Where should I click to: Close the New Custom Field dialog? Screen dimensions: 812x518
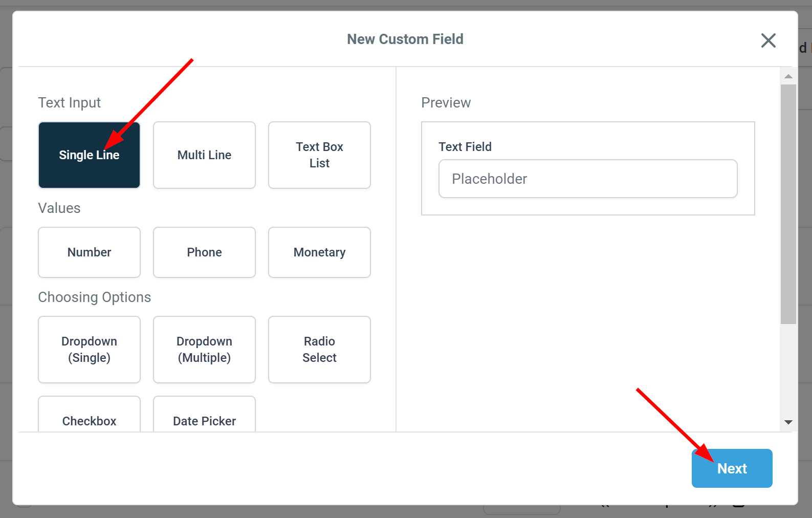pos(768,40)
